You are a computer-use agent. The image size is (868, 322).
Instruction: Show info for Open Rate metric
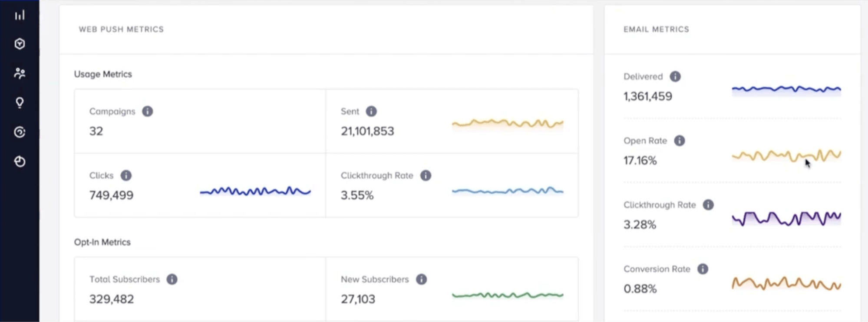tap(680, 141)
